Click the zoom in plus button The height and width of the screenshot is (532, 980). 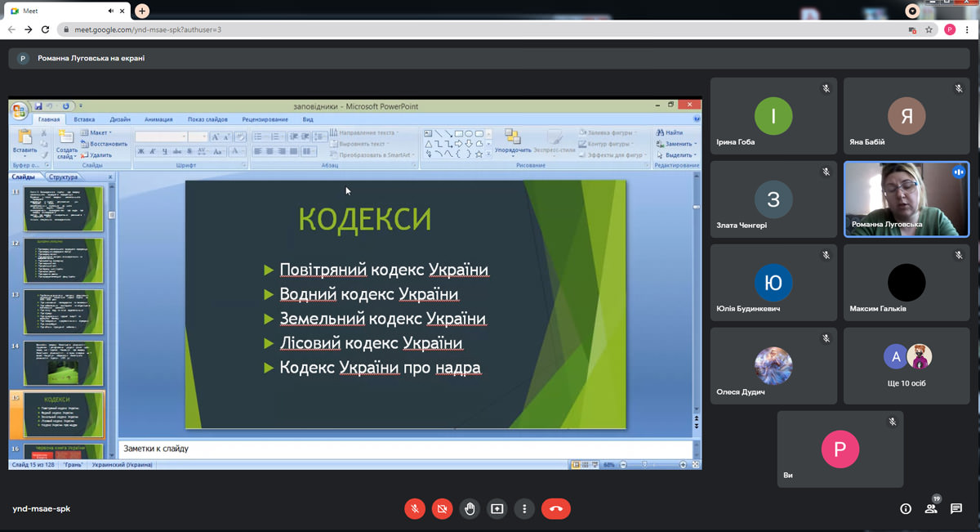pyautogui.click(x=683, y=464)
